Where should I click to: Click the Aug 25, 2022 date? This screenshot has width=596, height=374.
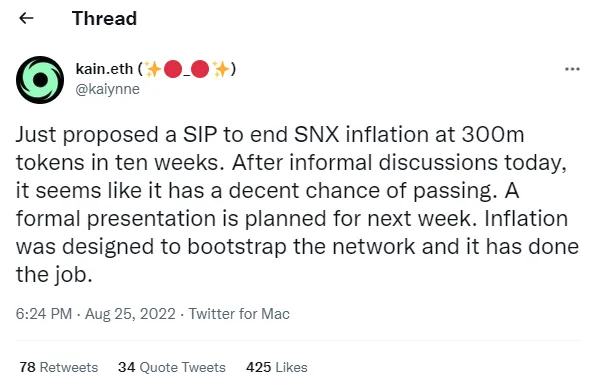pos(130,314)
